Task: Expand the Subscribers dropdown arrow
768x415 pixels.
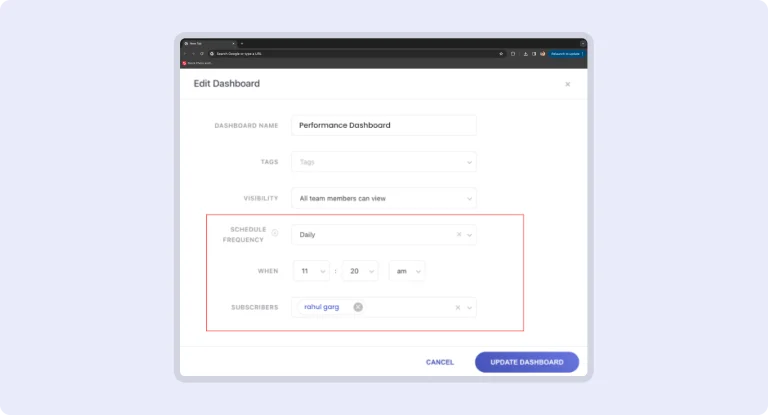Action: 469,308
